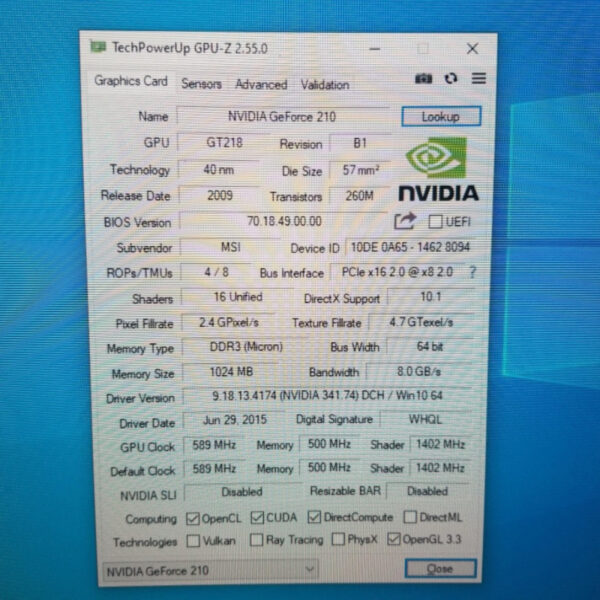Click the NVIDIA logo

[438, 170]
